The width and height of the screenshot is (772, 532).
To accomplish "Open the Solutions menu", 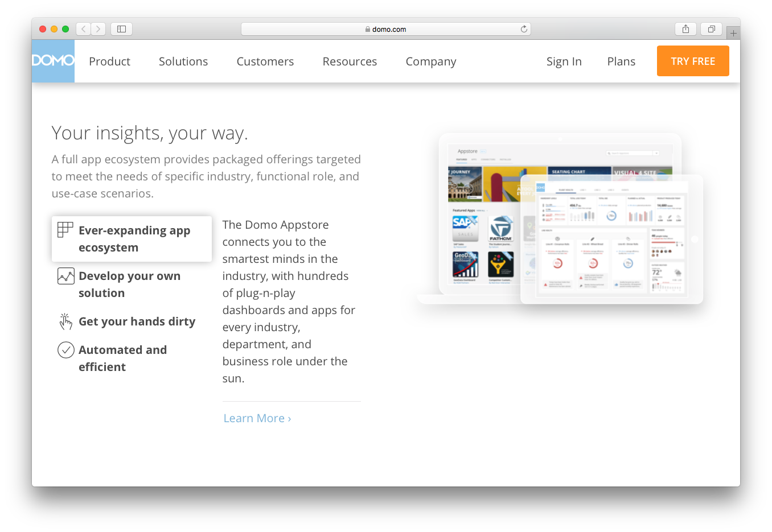I will 183,61.
